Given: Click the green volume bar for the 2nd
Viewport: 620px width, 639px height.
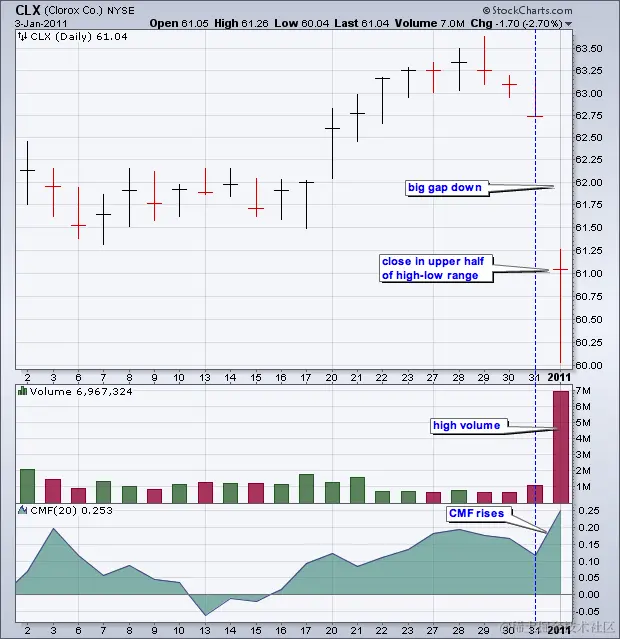Looking at the screenshot, I should pyautogui.click(x=27, y=486).
